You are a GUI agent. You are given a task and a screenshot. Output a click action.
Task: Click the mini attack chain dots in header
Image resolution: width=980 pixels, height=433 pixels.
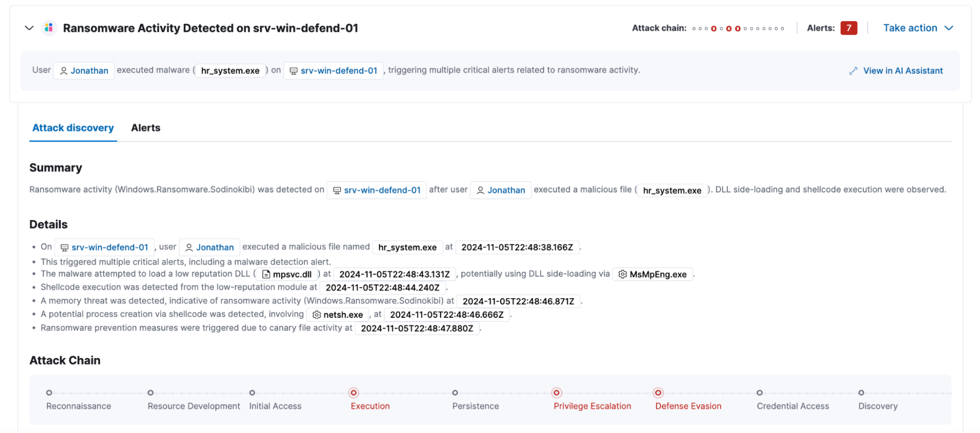coord(738,28)
